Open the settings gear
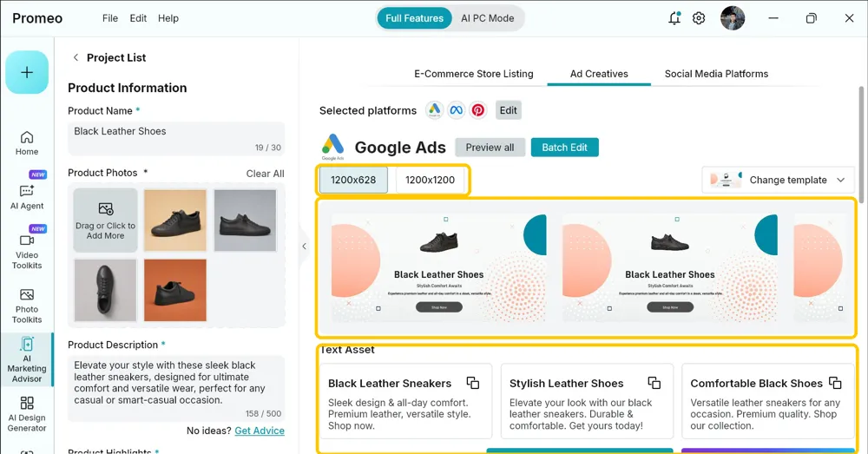Viewport: 868px width, 454px height. (x=699, y=18)
